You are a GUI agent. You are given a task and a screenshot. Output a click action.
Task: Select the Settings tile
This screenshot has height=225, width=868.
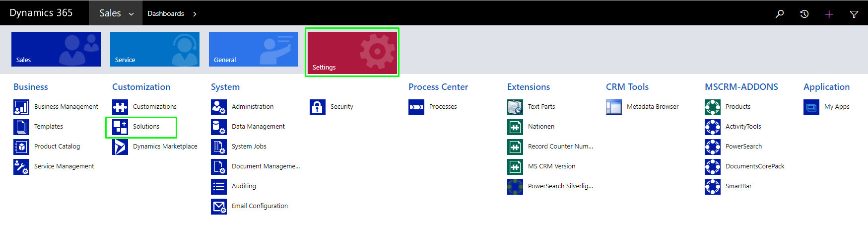click(352, 52)
